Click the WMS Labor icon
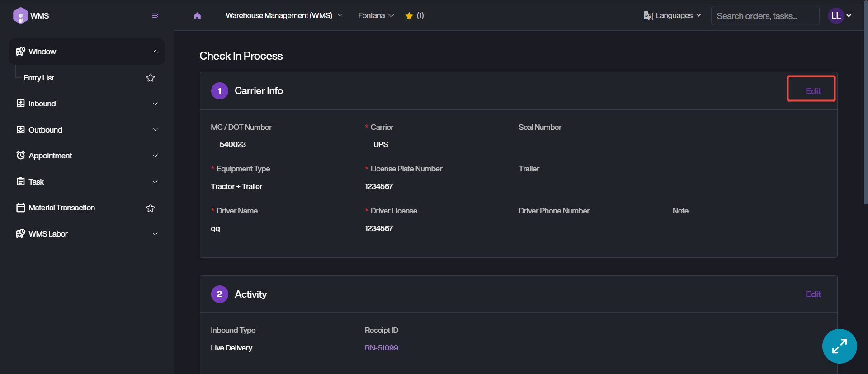 (x=20, y=234)
